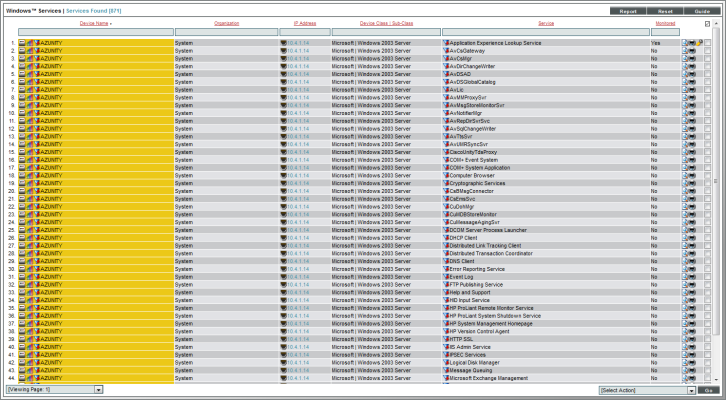
Task: Focus the Device Class filter field
Action: [x=386, y=32]
